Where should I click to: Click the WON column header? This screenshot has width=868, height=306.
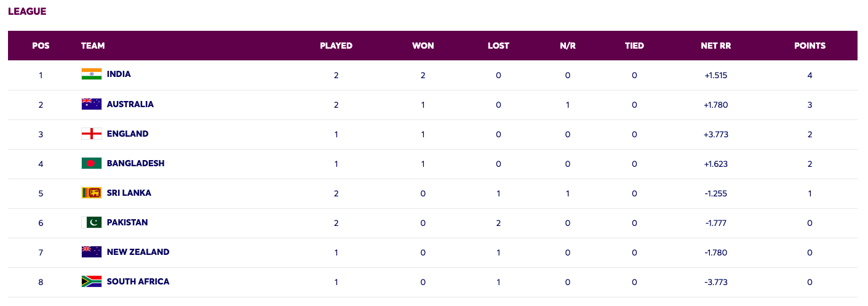tap(423, 46)
